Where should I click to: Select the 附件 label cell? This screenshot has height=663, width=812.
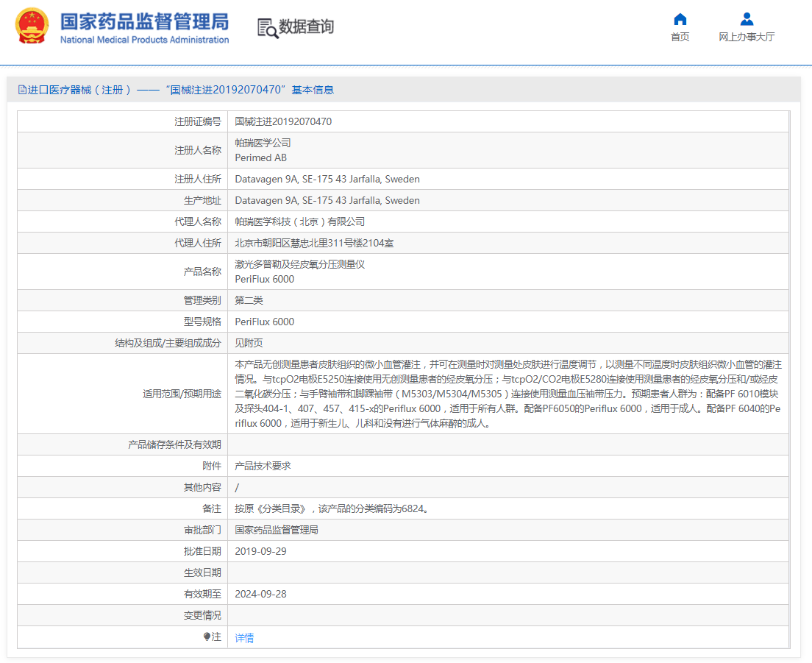(x=122, y=467)
